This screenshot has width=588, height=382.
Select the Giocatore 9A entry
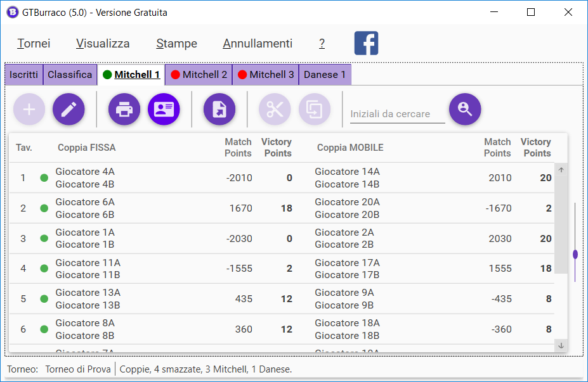(x=344, y=293)
